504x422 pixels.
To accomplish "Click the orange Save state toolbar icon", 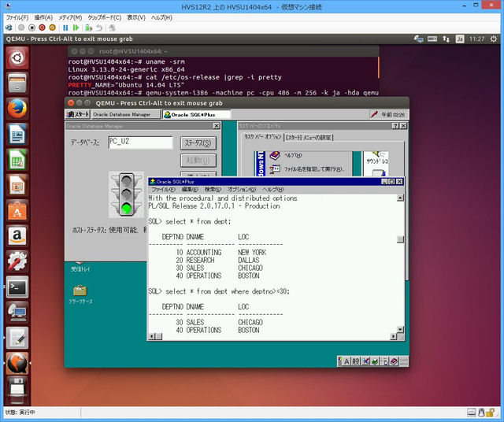I will 53,28.
